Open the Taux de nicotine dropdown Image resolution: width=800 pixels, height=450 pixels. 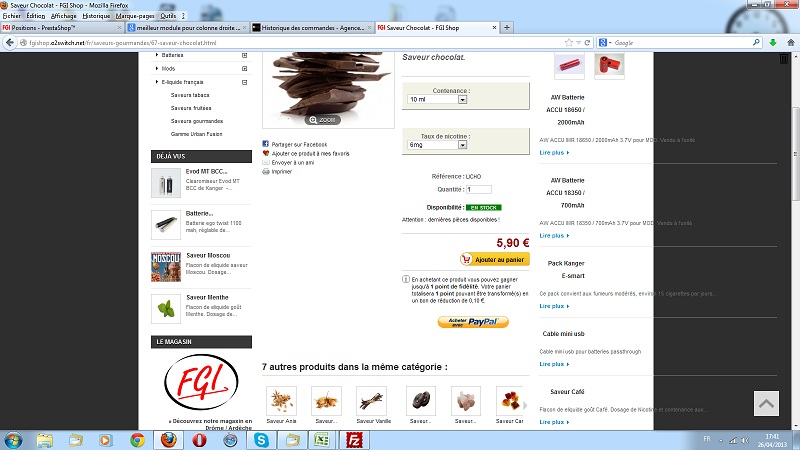click(x=437, y=145)
